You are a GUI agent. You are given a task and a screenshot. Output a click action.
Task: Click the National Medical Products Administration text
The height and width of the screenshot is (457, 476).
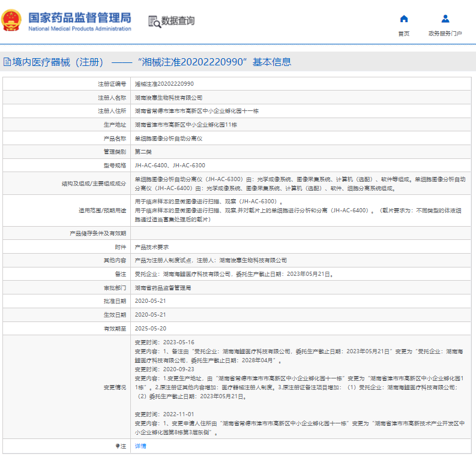pos(80,29)
